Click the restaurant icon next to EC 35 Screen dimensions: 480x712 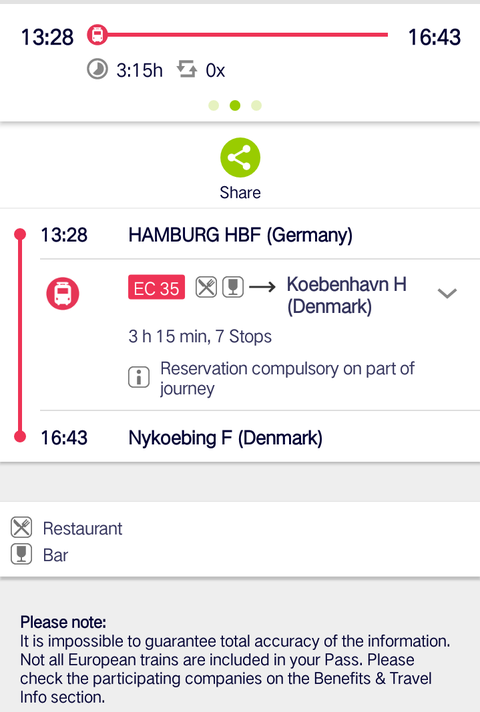point(206,287)
